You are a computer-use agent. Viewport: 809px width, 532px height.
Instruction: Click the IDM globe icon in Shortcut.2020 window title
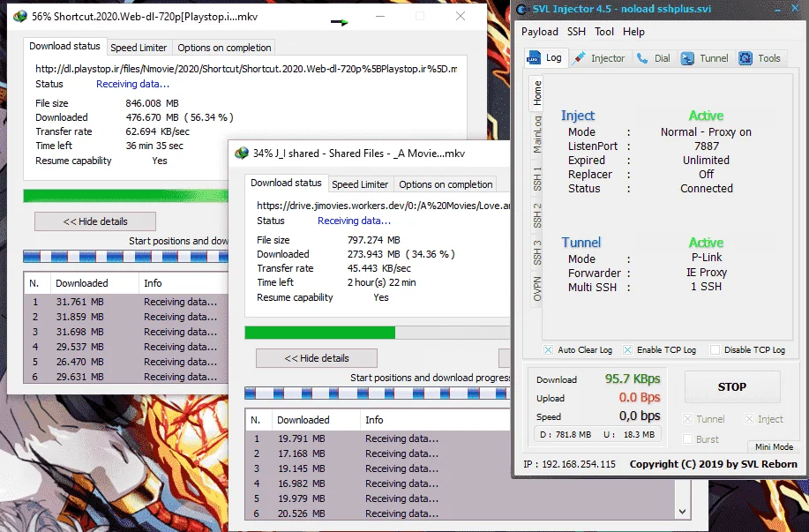point(20,17)
